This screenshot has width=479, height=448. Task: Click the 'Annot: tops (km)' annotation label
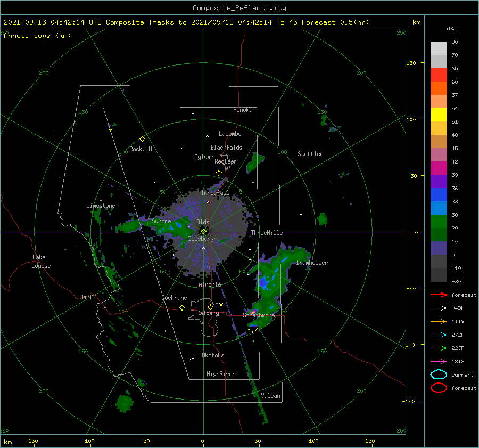37,36
